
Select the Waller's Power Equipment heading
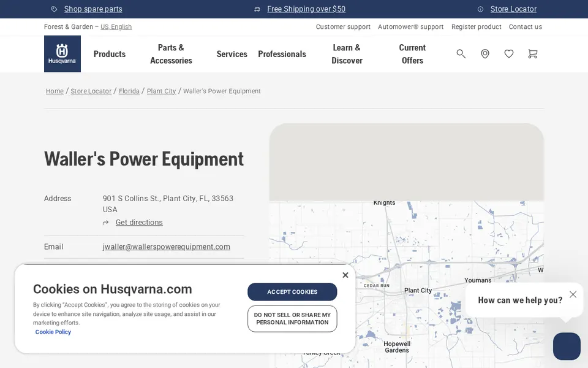(144, 159)
